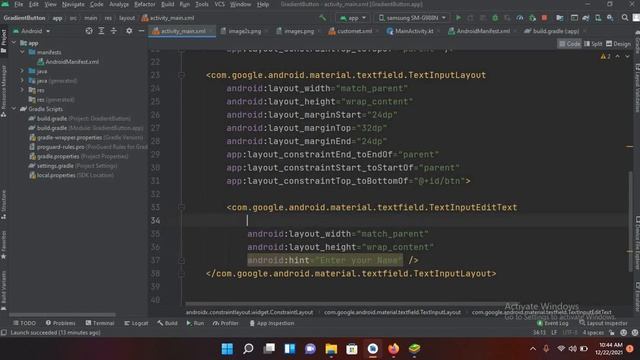This screenshot has height=360, width=640.
Task: Open the Analyze menu
Action: tap(119, 4)
